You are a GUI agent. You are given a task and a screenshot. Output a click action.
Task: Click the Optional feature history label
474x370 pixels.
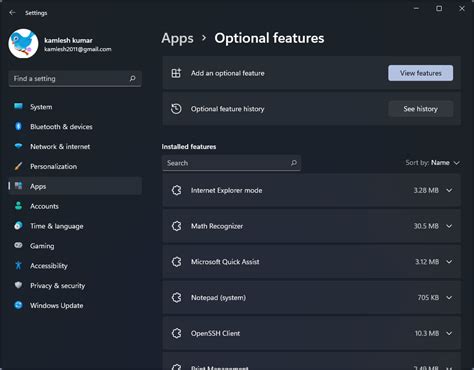pyautogui.click(x=227, y=109)
